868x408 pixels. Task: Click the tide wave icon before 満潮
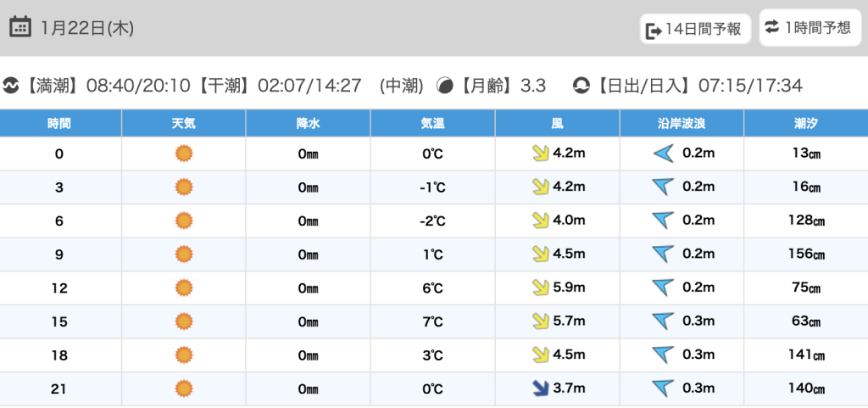11,86
